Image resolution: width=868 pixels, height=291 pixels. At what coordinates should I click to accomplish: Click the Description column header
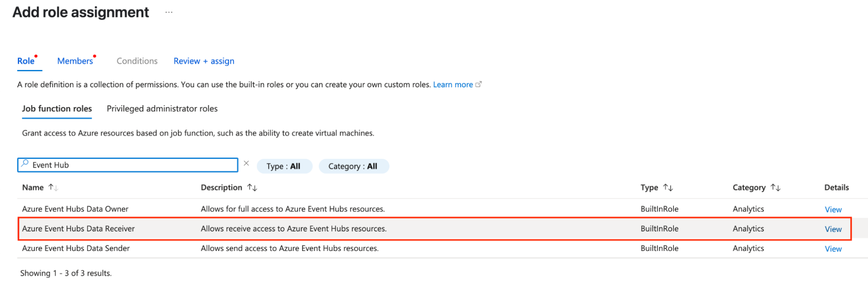(221, 188)
